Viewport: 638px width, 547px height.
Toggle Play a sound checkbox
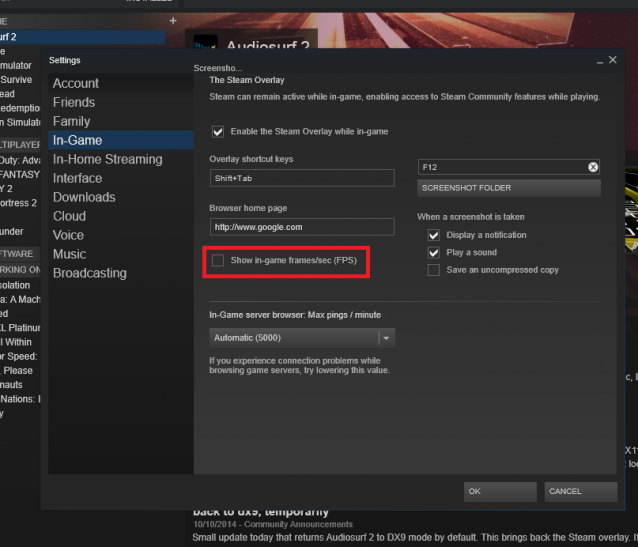tap(434, 252)
